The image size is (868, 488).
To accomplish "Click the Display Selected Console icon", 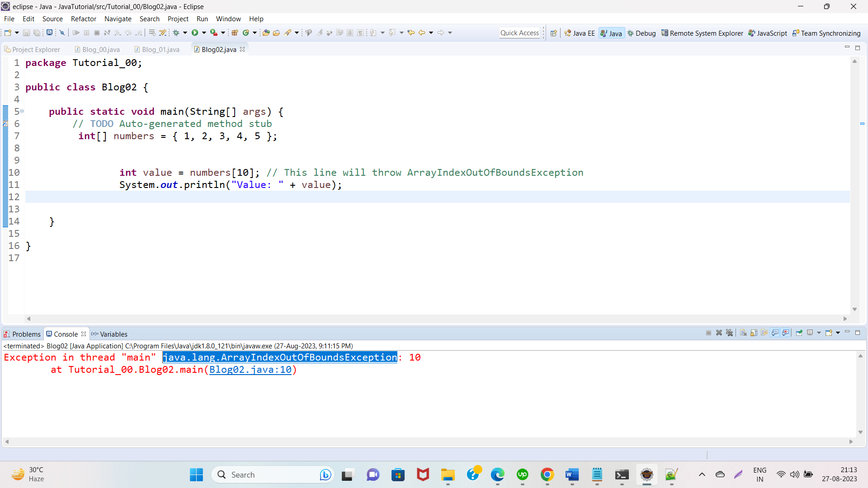I will [810, 333].
